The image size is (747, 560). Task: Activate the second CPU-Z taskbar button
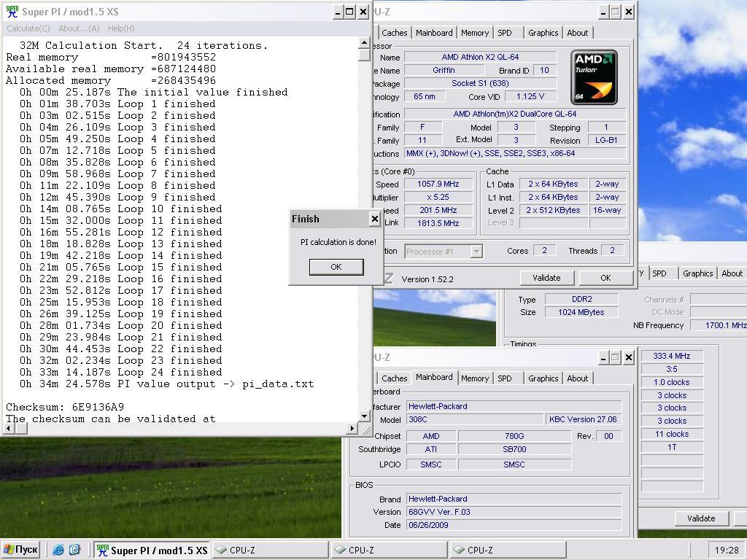coord(390,550)
